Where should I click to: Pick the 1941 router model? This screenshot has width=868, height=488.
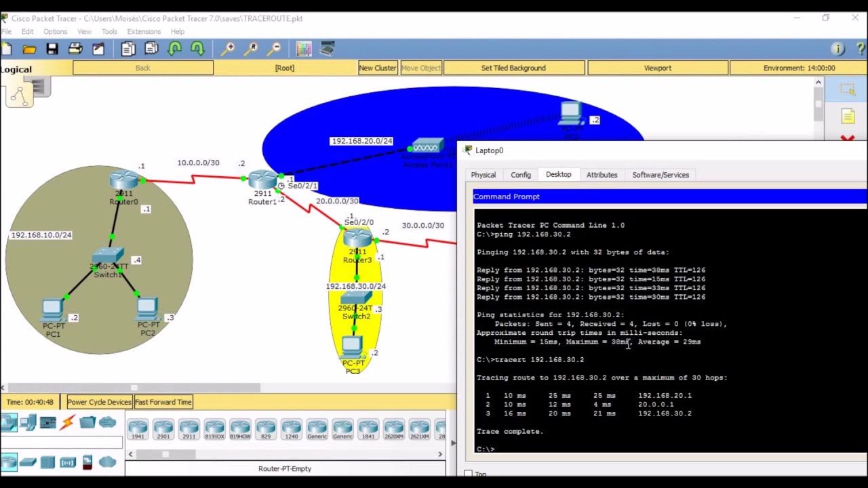[x=138, y=430]
